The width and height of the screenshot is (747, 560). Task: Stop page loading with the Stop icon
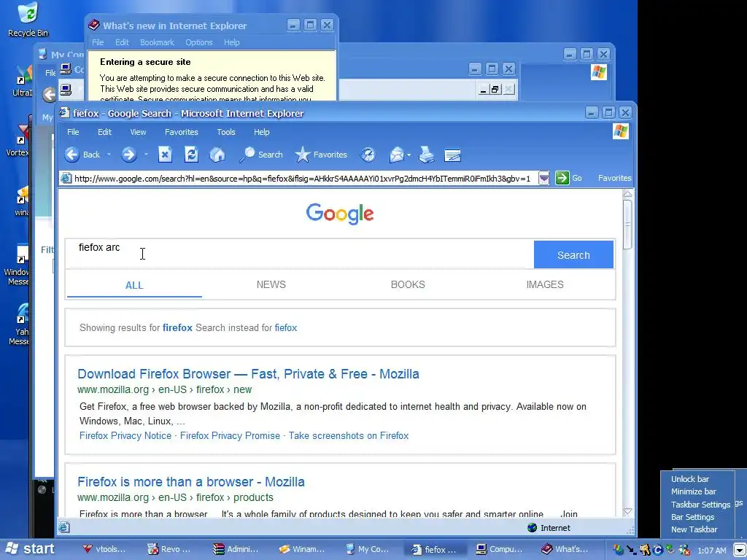[165, 155]
